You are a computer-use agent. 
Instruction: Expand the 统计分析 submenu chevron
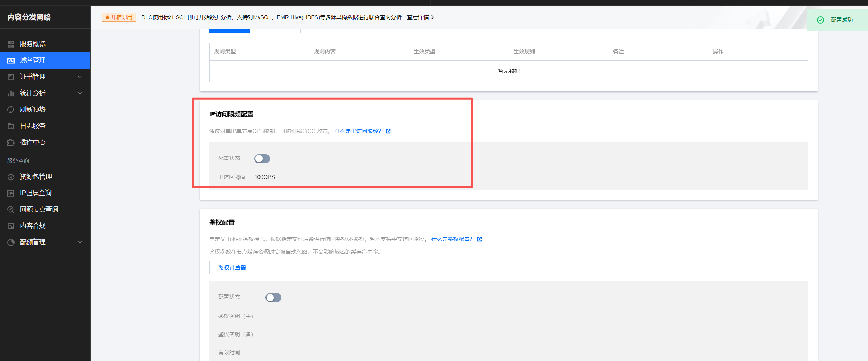pos(80,93)
